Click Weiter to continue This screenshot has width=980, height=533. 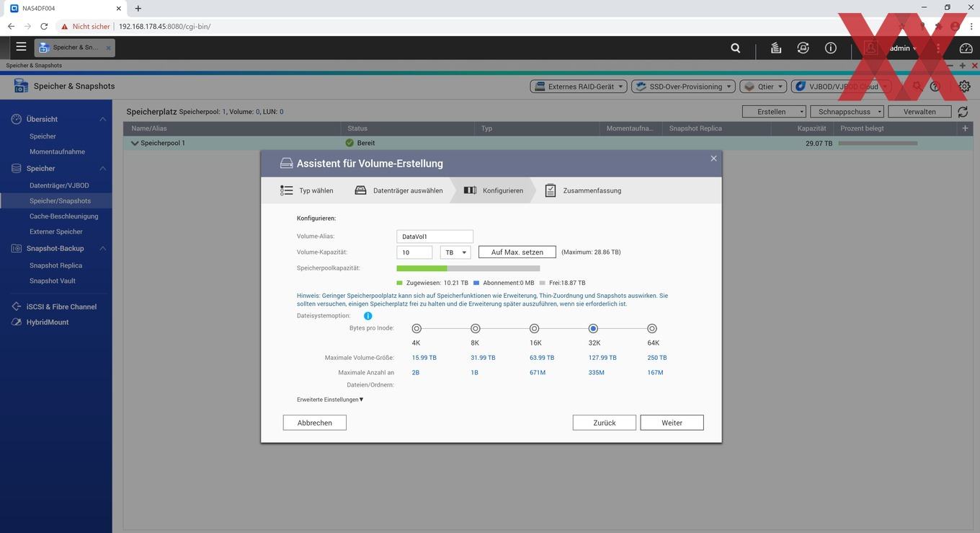(672, 423)
